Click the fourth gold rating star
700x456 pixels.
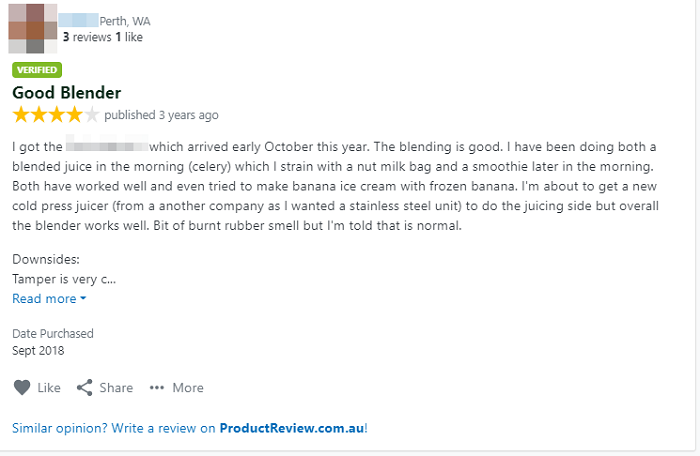(x=74, y=115)
